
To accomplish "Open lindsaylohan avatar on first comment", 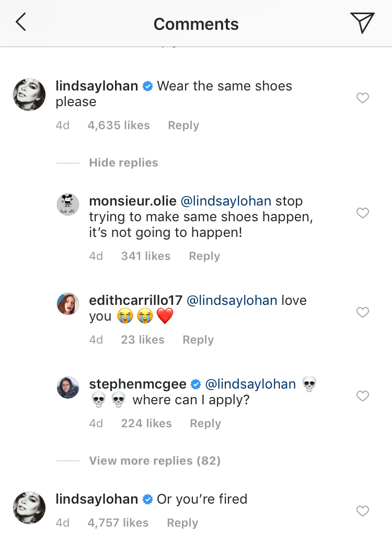I will click(29, 95).
